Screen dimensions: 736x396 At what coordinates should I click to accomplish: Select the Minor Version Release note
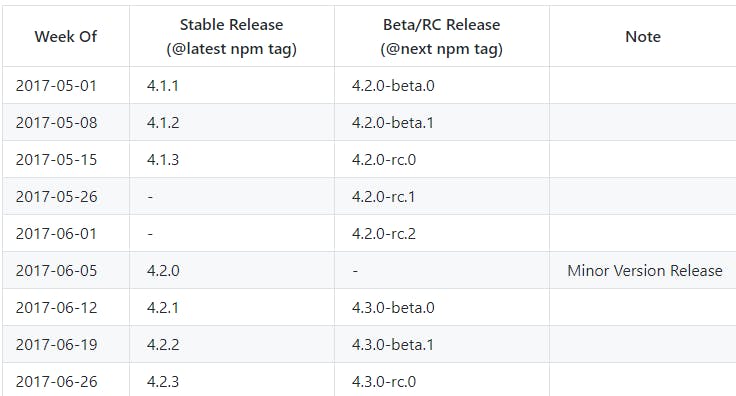click(x=643, y=270)
